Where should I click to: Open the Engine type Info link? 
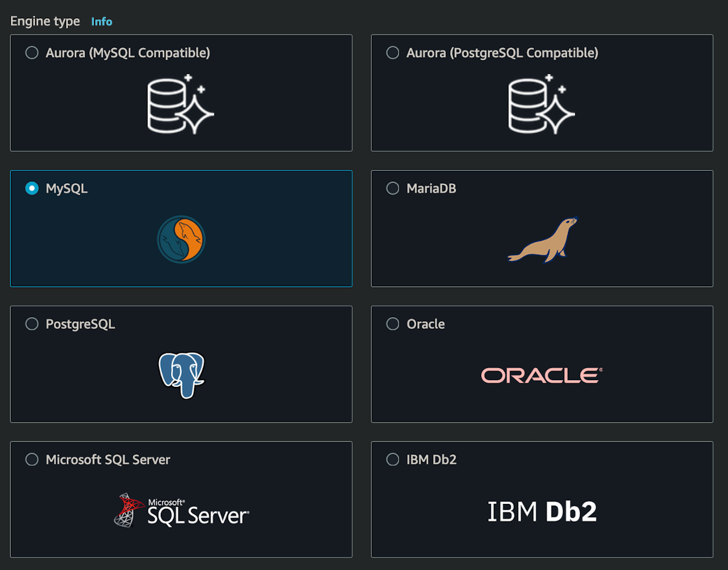(102, 21)
